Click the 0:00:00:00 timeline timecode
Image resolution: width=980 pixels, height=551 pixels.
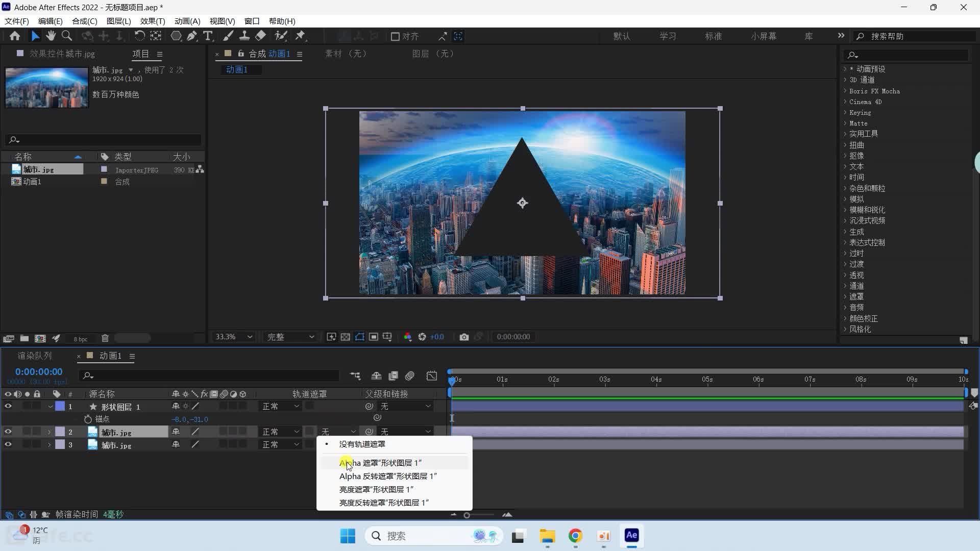pyautogui.click(x=39, y=372)
